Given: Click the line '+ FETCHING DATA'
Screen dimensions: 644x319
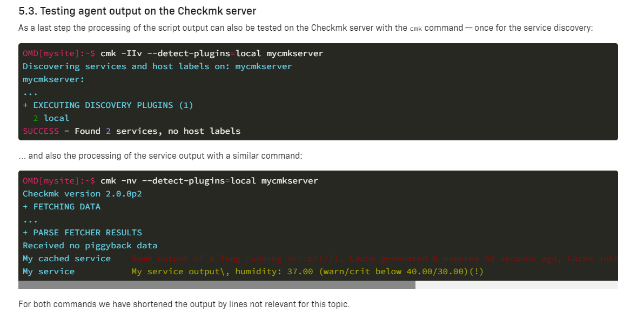Looking at the screenshot, I should [62, 207].
